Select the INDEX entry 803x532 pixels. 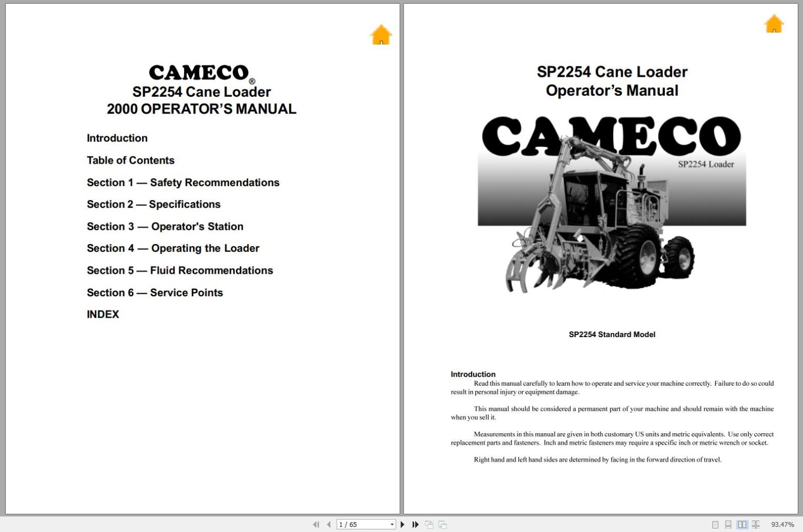[x=102, y=314]
